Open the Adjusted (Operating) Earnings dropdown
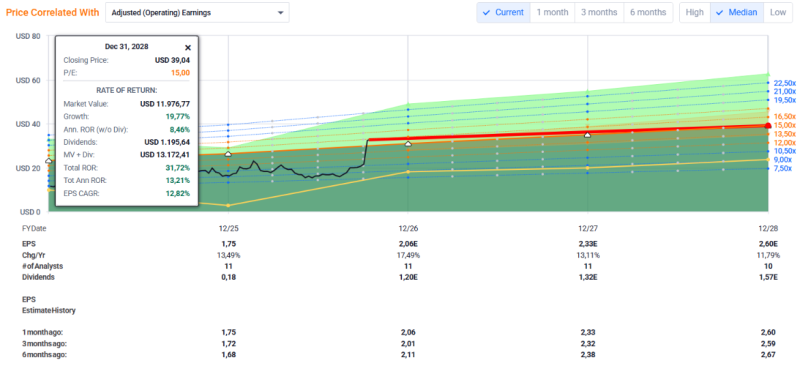The image size is (800, 366). pos(197,13)
